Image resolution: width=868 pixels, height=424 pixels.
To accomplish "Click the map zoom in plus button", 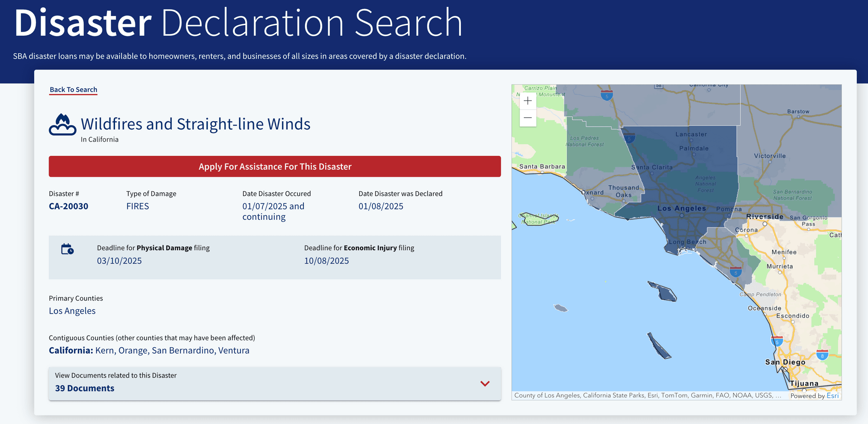I will [528, 101].
